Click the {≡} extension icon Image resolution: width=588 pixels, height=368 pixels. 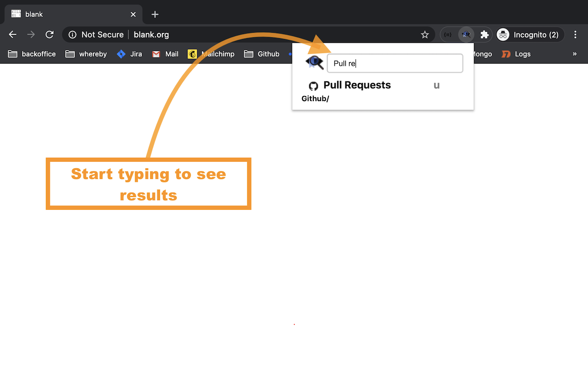tap(448, 34)
